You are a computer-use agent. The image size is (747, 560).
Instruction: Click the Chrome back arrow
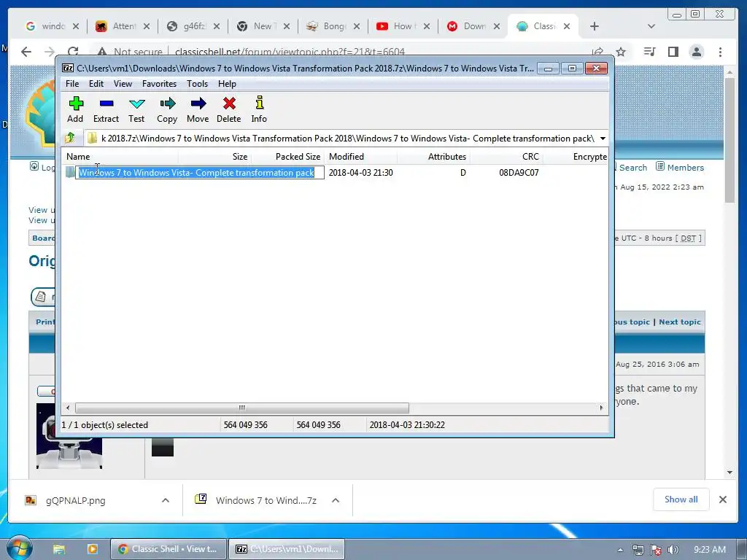pyautogui.click(x=26, y=52)
